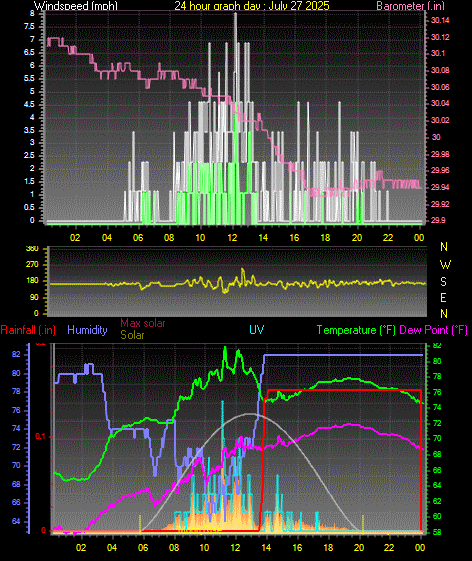Click the 0.1 rainfall scale value

click(40, 436)
